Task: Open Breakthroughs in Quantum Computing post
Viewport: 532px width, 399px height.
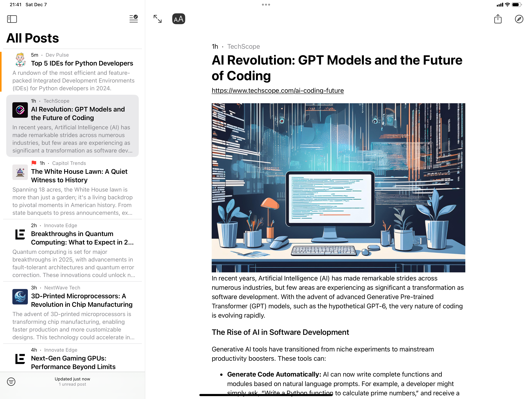Action: [72, 250]
